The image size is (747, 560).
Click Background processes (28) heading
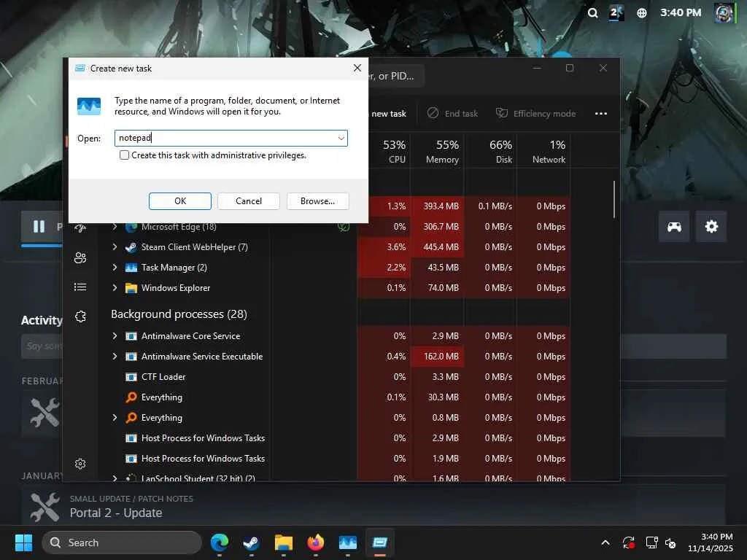coord(179,314)
